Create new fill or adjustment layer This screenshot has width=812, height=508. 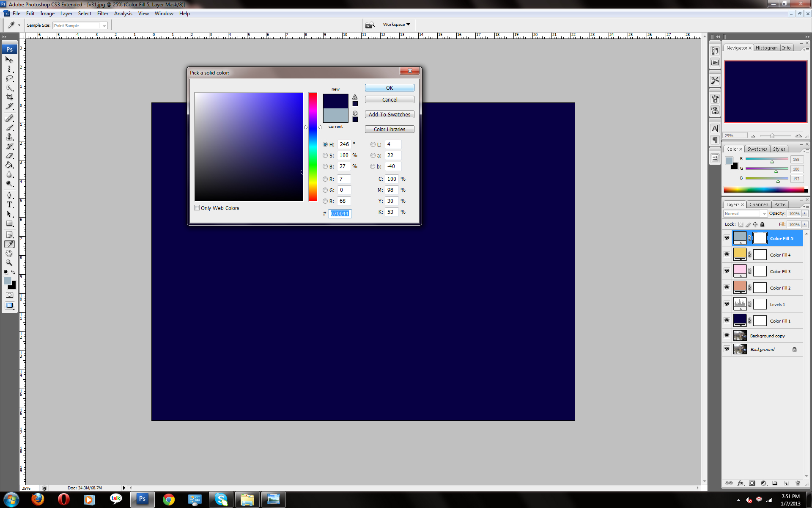[x=763, y=483]
